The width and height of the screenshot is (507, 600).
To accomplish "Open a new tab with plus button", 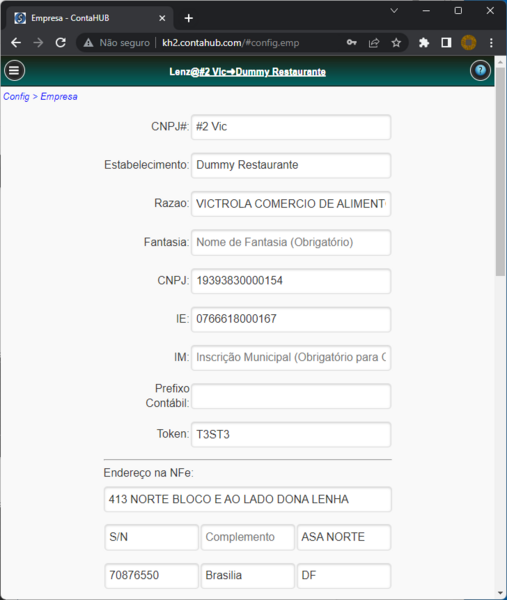I will point(189,18).
